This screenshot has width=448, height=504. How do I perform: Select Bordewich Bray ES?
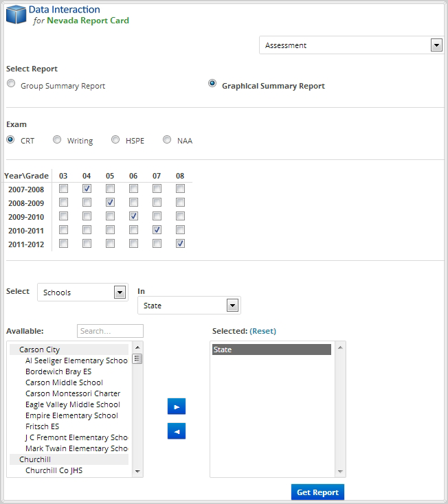pos(58,371)
